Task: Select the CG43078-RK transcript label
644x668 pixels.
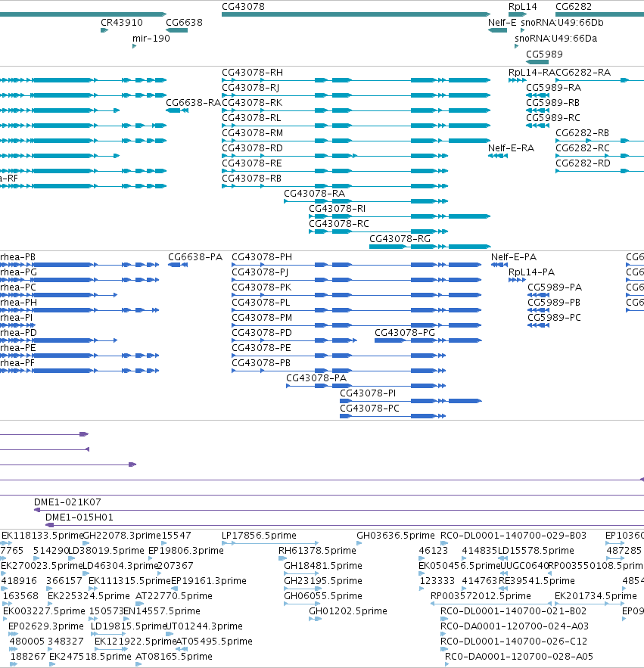Action: 252,102
